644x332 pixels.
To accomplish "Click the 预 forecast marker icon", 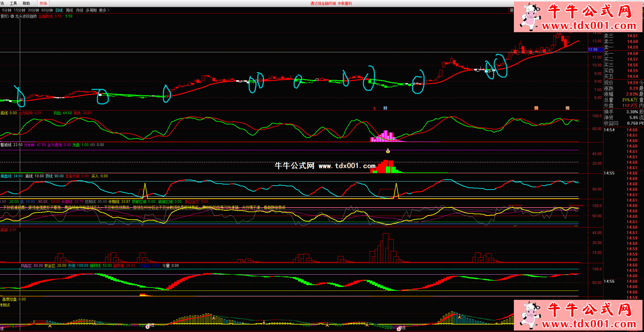I will point(536,108).
